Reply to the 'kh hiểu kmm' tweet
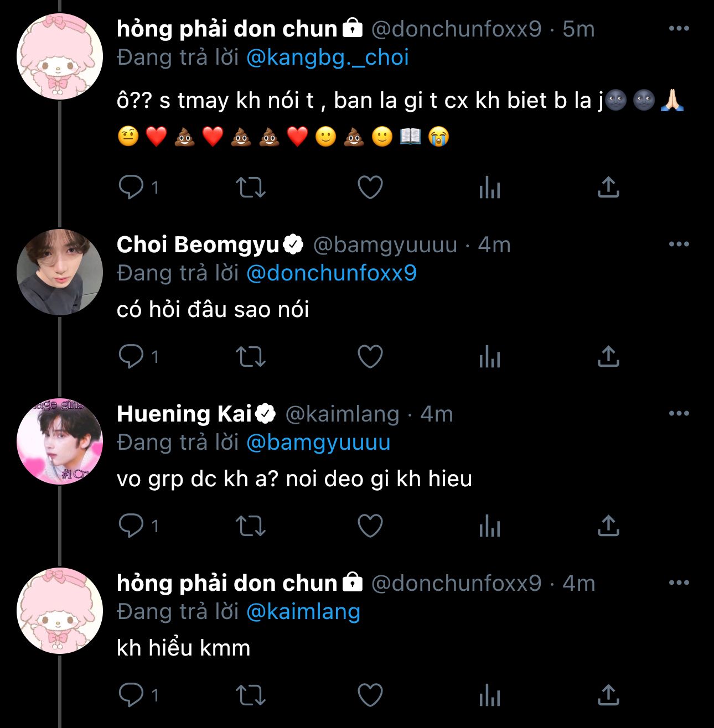This screenshot has height=728, width=714. pyautogui.click(x=131, y=695)
